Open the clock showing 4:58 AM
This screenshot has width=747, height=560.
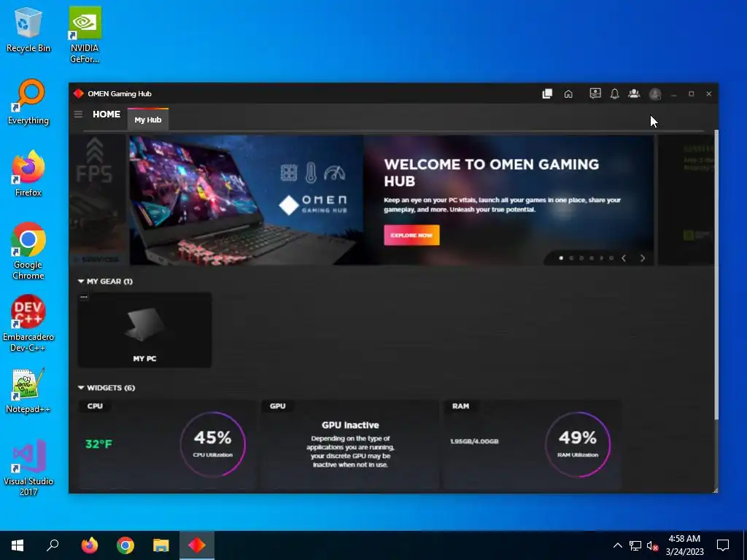click(x=684, y=545)
